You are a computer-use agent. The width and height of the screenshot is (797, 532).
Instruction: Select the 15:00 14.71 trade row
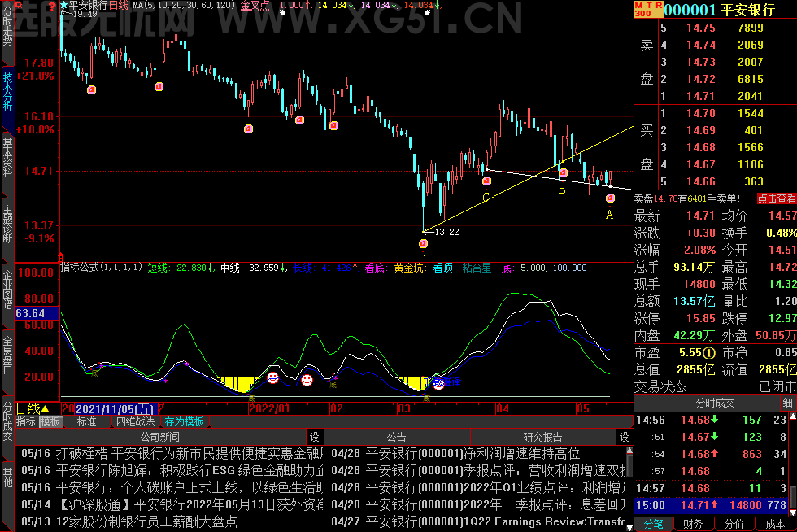click(712, 505)
